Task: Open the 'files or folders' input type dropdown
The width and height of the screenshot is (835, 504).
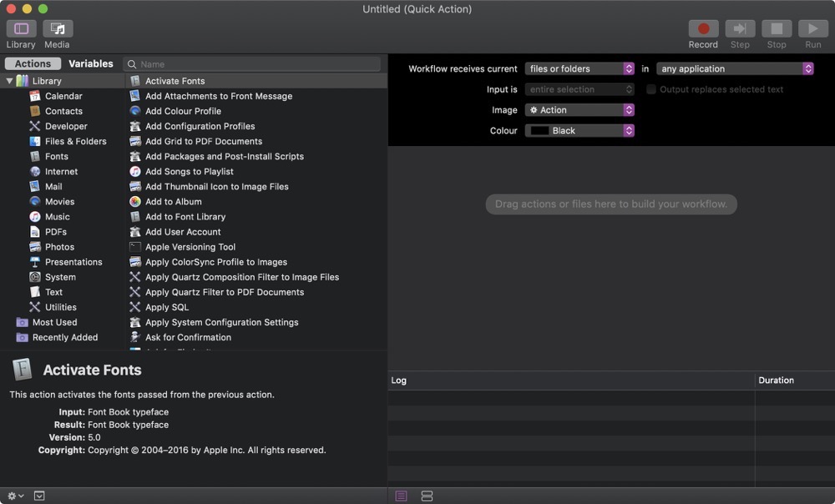Action: [x=579, y=68]
